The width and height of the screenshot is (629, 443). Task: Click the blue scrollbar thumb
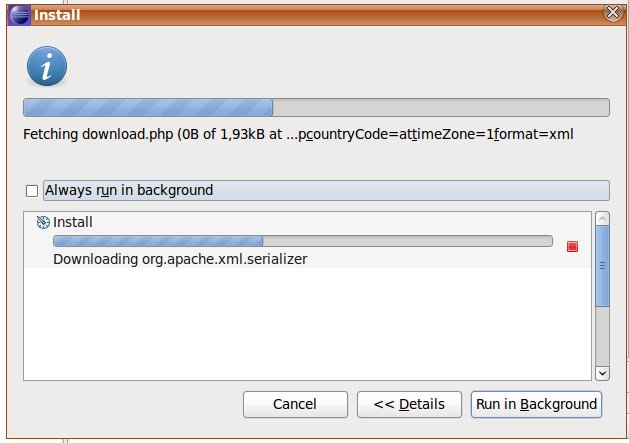[602, 266]
